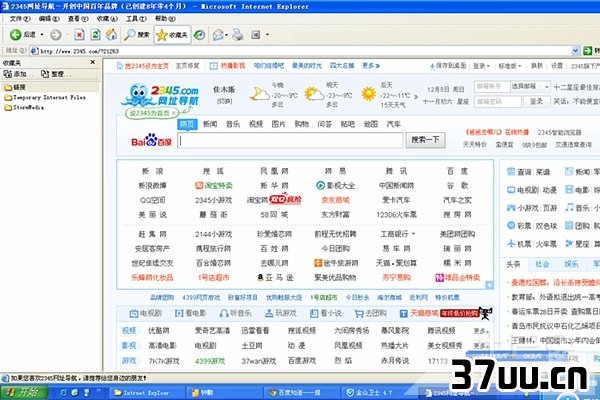Viewport: 600px width, 400px height.
Task: Refresh the page with the green arrows icon
Action: [x=95, y=35]
